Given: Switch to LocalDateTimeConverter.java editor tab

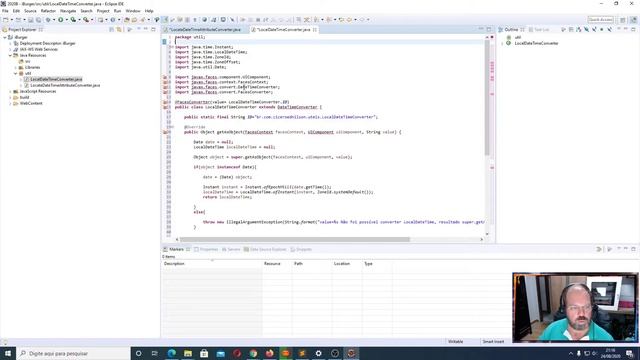Looking at the screenshot, I should click(x=283, y=30).
